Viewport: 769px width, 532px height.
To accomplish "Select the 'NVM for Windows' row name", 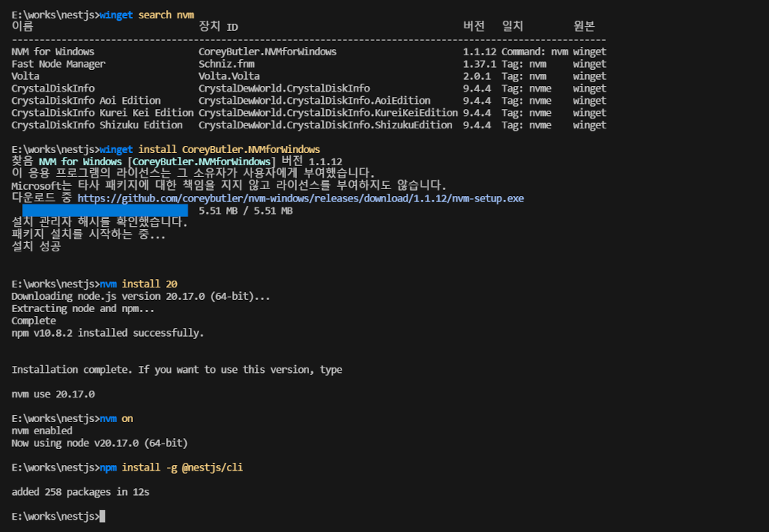I will [x=53, y=52].
